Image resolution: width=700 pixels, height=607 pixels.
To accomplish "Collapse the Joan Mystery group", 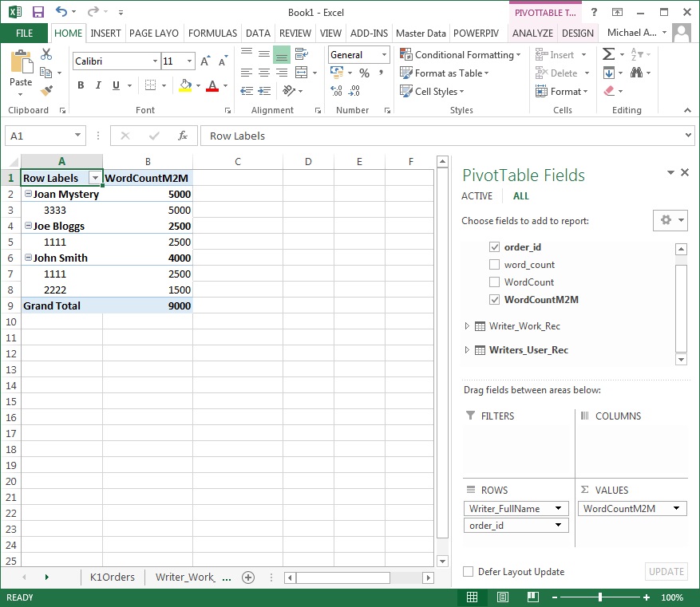I will click(28, 194).
